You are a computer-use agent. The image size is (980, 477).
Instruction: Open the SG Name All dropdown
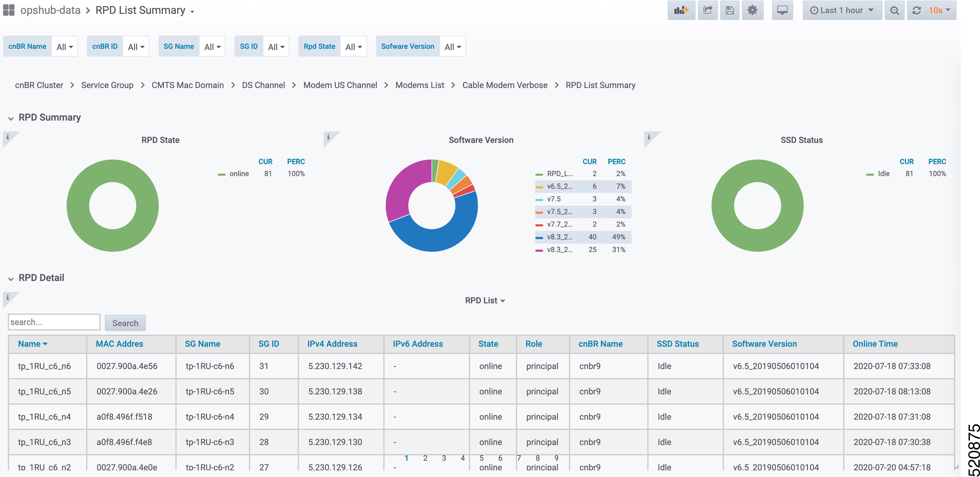(x=212, y=46)
